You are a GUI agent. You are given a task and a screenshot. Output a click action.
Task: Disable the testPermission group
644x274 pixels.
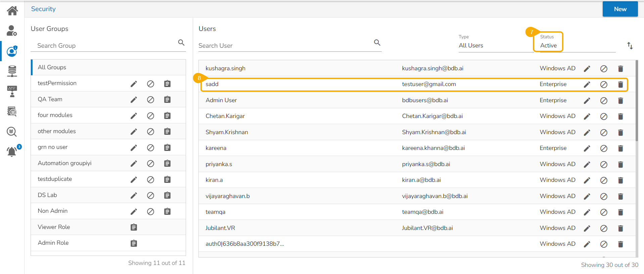(150, 84)
